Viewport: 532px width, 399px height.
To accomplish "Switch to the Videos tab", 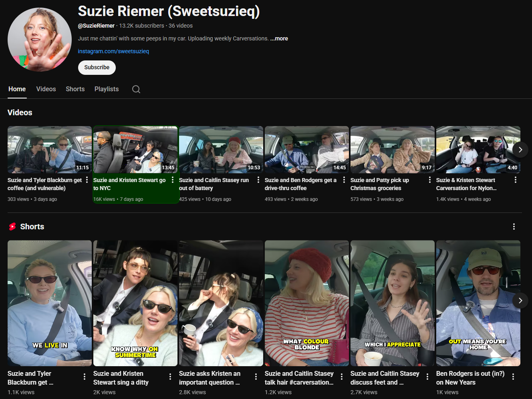I will (46, 89).
